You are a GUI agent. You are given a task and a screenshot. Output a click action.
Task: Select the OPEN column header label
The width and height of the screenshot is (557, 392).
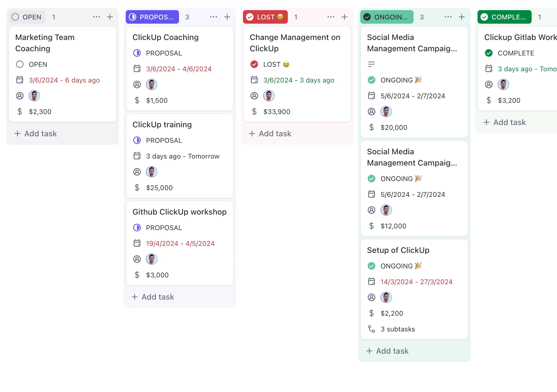[27, 17]
